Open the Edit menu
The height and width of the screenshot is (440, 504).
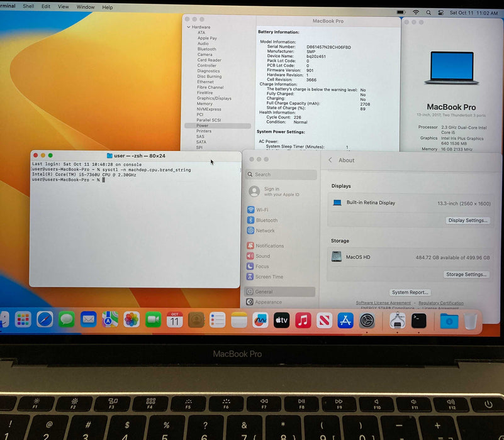click(46, 7)
